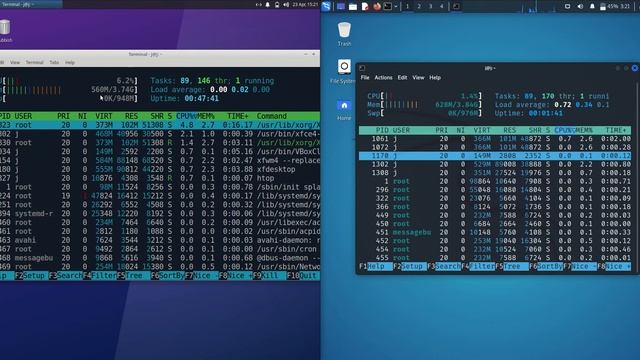Open notifications bell in Kali panel
The width and height of the screenshot is (640, 360).
pos(592,7)
